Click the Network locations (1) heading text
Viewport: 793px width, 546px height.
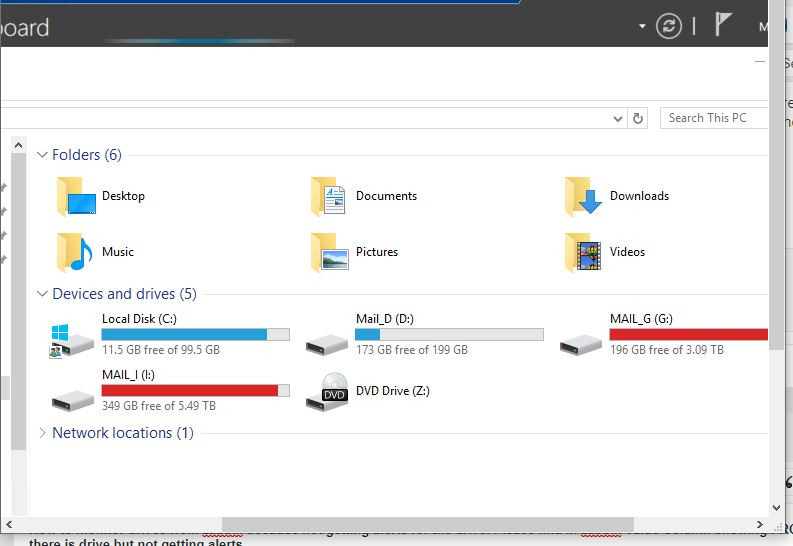pyautogui.click(x=123, y=433)
